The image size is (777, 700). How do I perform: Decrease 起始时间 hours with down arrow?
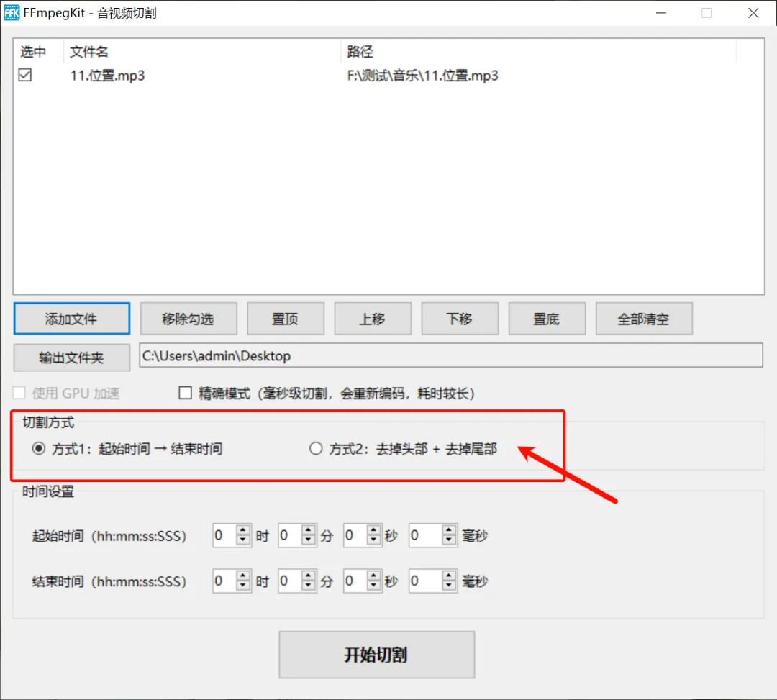point(243,540)
